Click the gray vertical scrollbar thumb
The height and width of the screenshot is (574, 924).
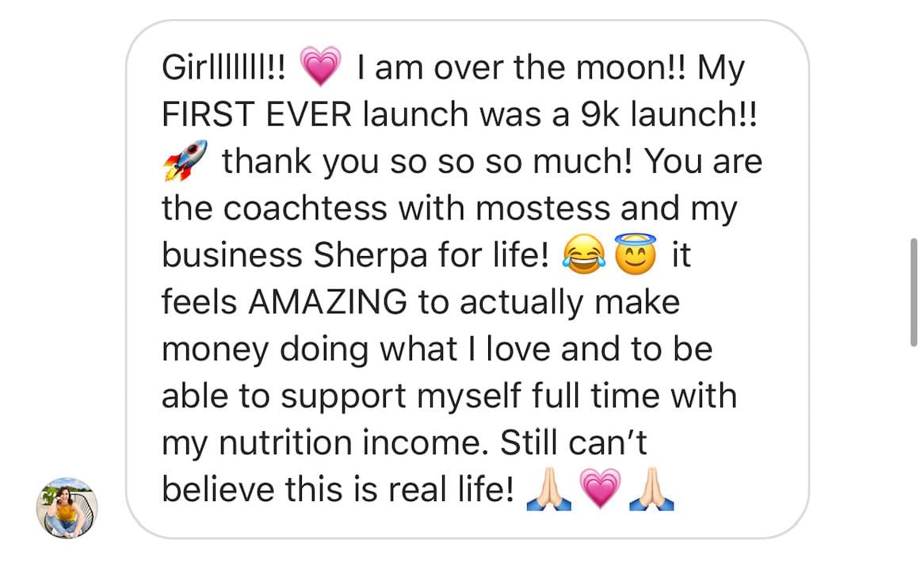pyautogui.click(x=914, y=293)
